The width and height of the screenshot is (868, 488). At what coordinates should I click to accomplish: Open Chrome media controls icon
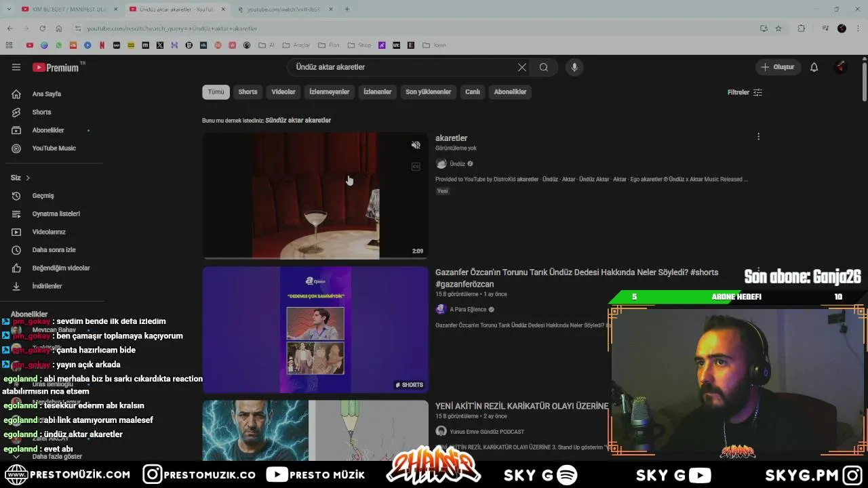click(825, 28)
